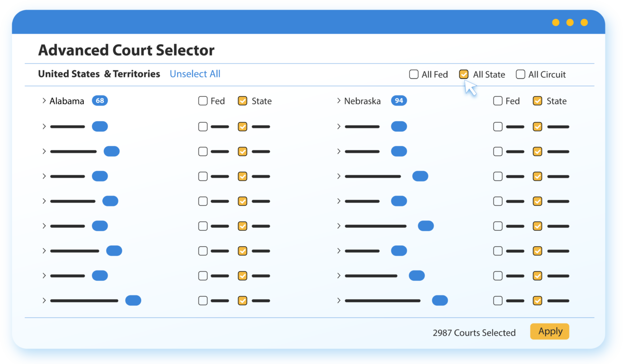The height and width of the screenshot is (364, 623).
Task: Expand the row directly below Alabama
Action: click(x=44, y=127)
